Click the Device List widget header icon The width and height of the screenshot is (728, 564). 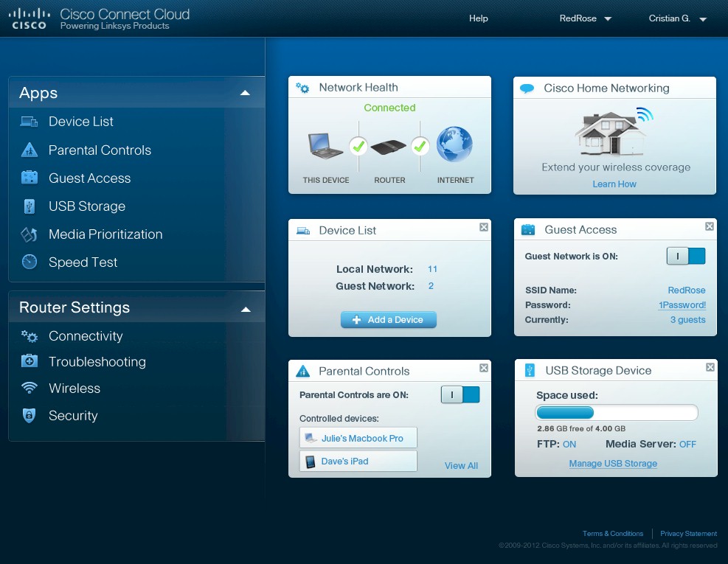click(x=303, y=231)
